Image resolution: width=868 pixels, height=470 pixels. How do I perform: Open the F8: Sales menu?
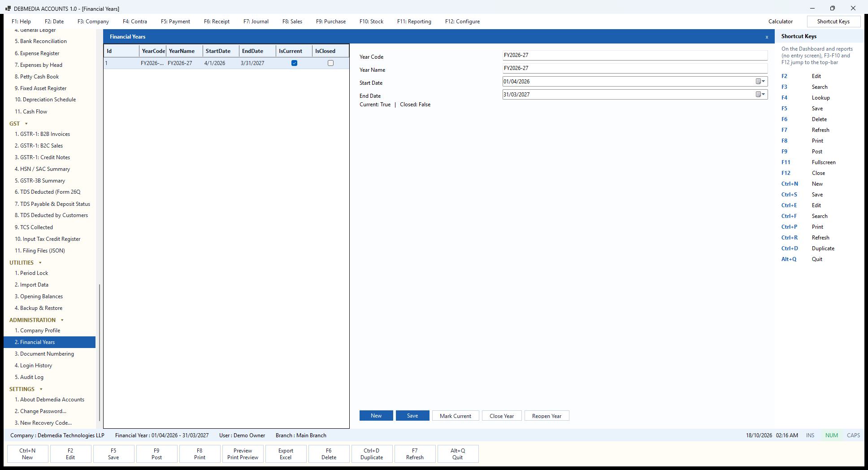tap(292, 22)
